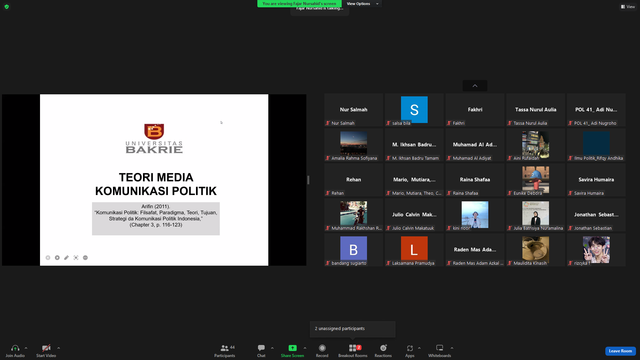This screenshot has width=640, height=360.
Task: Click the 2 unassigned participants tooltip
Action: pos(353,329)
